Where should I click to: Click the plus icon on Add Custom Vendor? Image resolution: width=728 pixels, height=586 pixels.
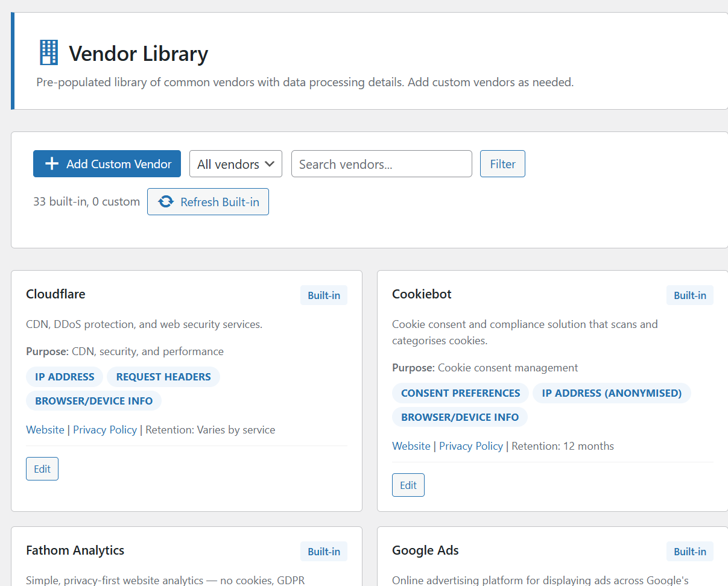coord(52,164)
